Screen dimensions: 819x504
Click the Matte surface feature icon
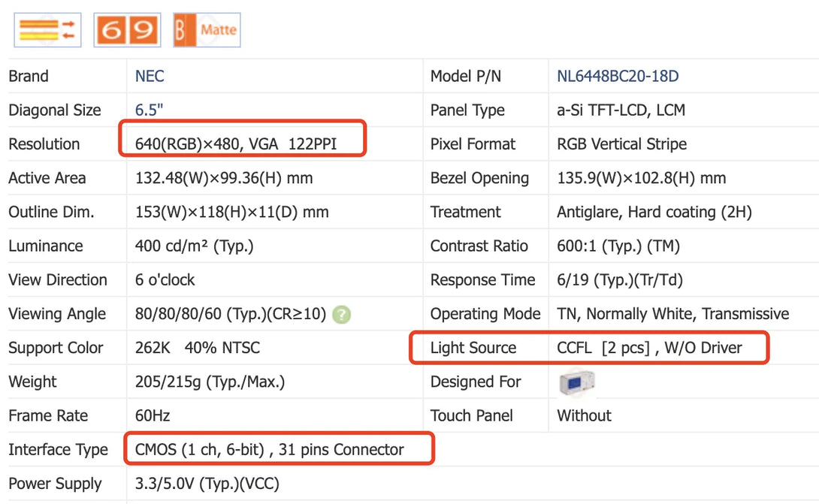click(207, 30)
